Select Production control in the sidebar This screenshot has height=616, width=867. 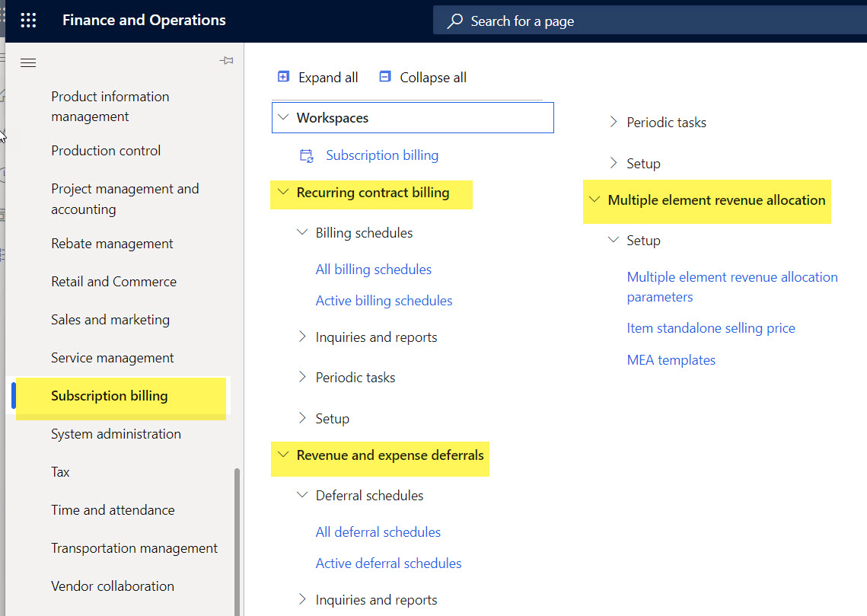[106, 150]
